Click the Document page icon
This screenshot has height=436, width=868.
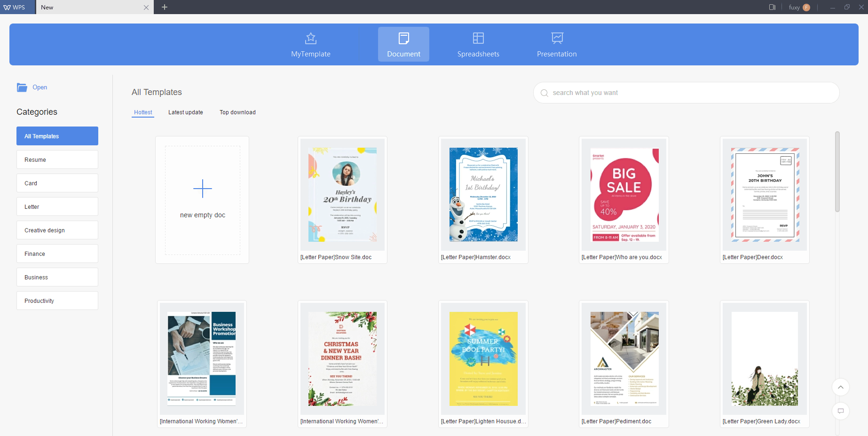coord(403,38)
